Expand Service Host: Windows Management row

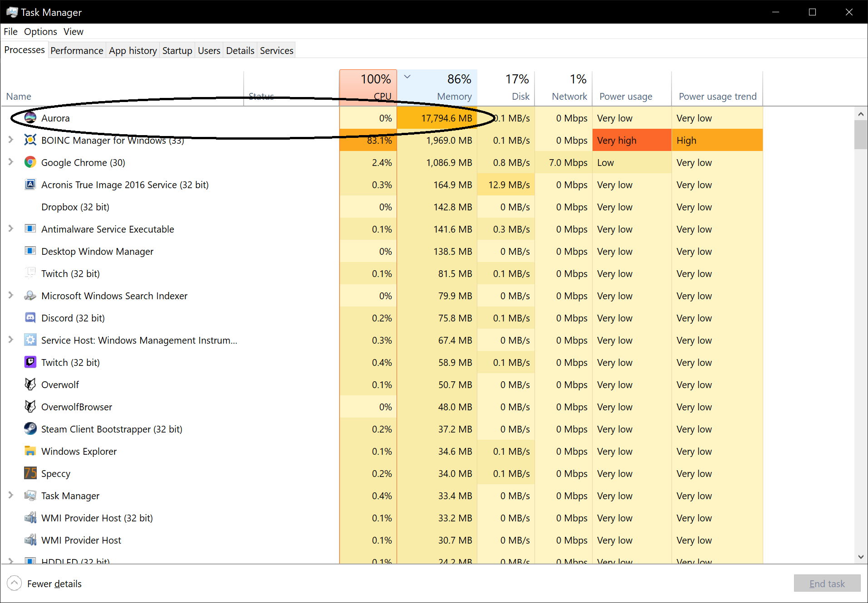click(11, 340)
